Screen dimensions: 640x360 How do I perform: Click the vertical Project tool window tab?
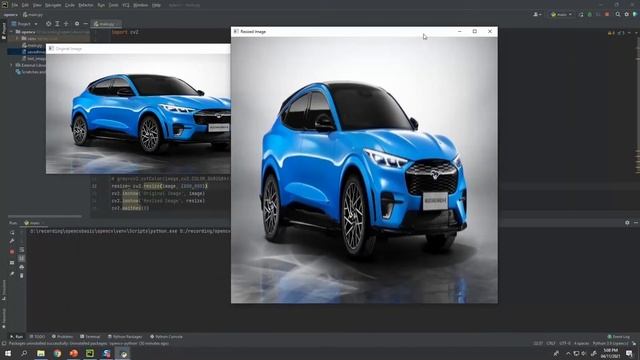4,31
